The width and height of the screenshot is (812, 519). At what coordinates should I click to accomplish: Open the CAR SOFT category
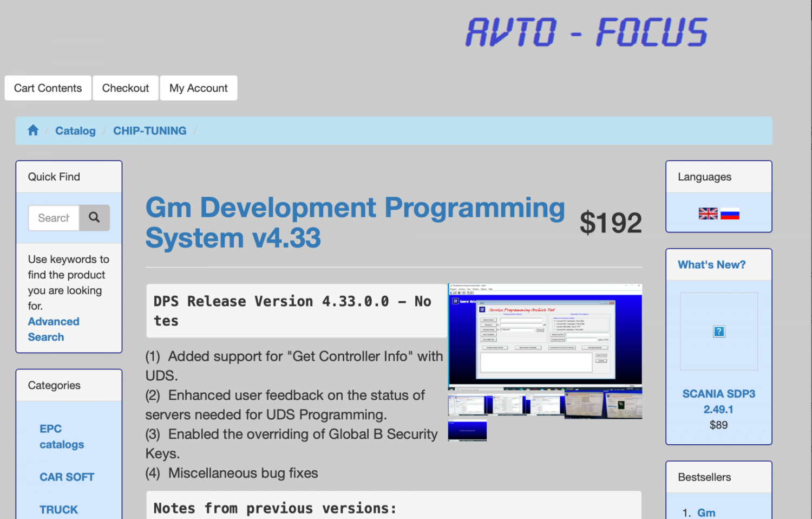67,477
